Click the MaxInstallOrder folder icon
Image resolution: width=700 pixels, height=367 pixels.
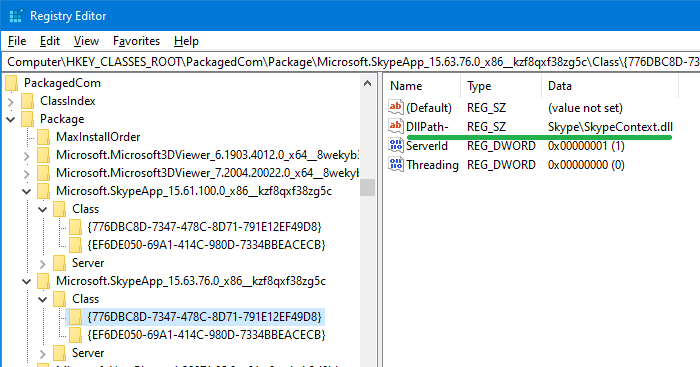pos(44,137)
